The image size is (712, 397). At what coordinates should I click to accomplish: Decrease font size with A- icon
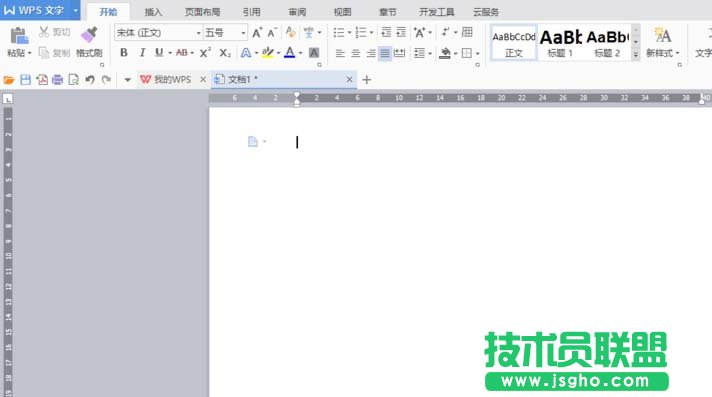[x=272, y=33]
